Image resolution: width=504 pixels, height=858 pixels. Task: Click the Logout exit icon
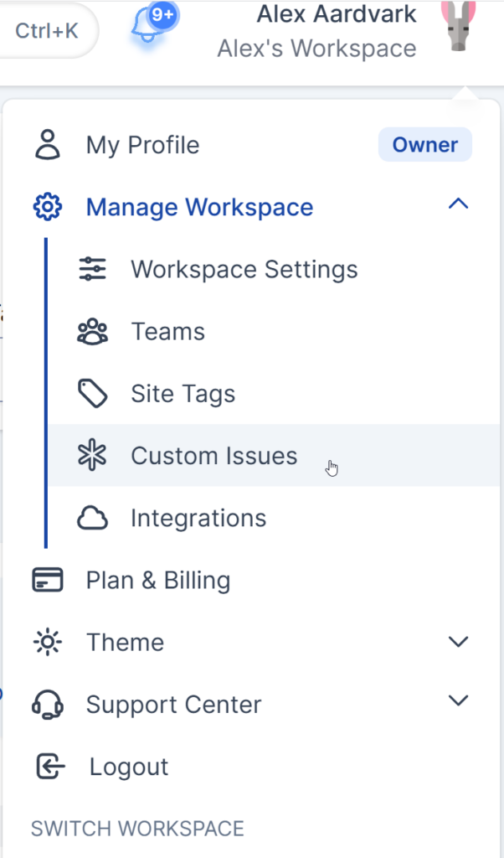[48, 766]
